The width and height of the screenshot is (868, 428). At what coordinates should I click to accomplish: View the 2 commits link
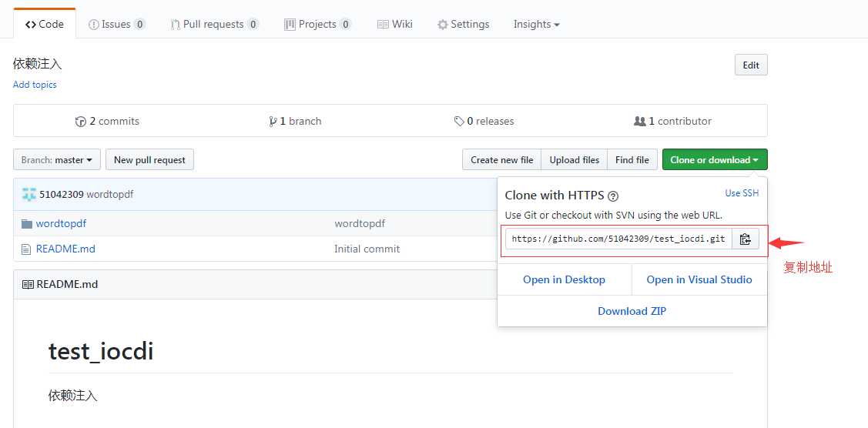pos(107,121)
